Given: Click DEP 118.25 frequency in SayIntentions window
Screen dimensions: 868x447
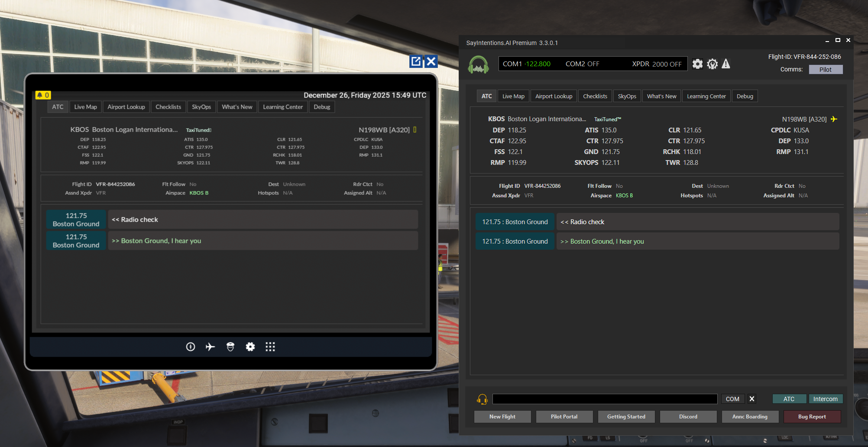Looking at the screenshot, I should pyautogui.click(x=509, y=130).
